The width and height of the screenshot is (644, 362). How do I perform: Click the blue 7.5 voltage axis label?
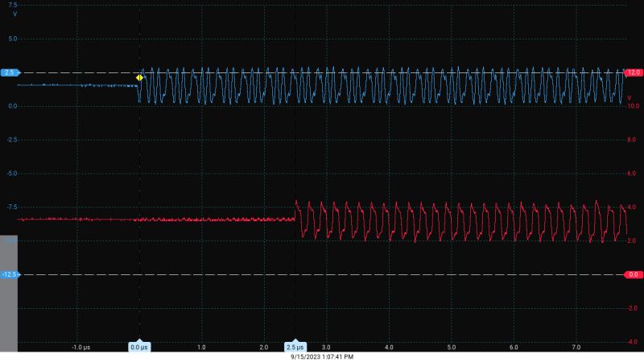coord(13,5)
